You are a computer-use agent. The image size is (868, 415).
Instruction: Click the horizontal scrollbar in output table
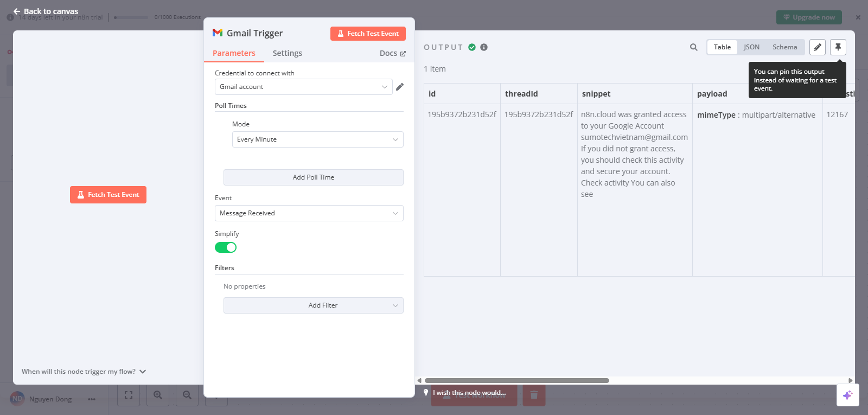click(x=516, y=380)
